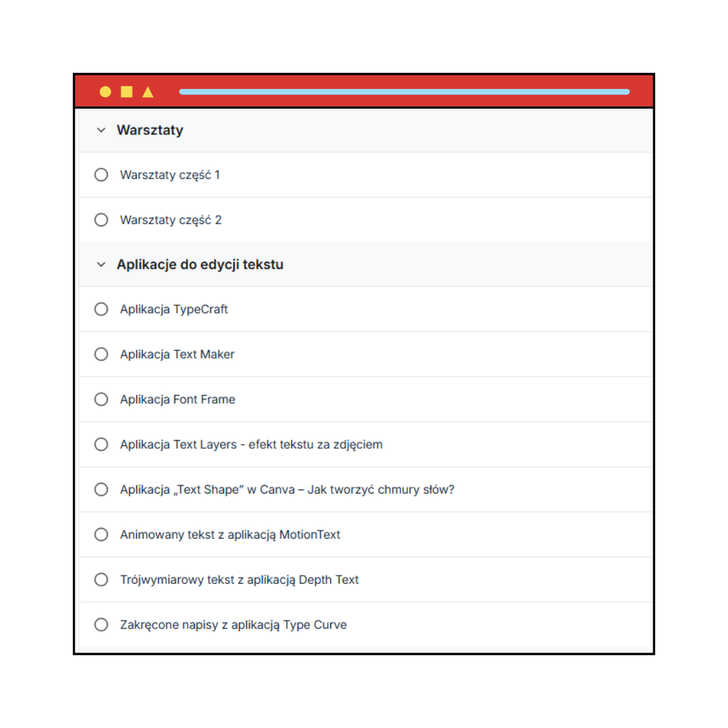The image size is (728, 728).
Task: Tick the circle next to Text Shape lesson
Action: 101,489
